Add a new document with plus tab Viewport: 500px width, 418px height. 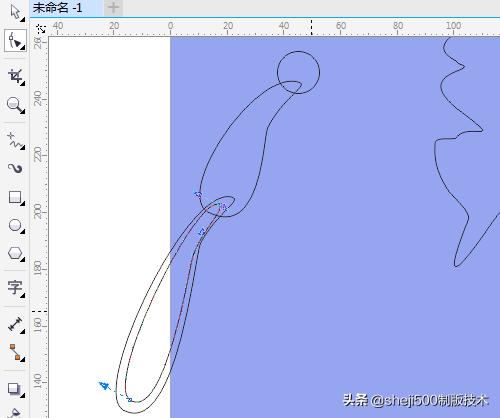click(x=113, y=8)
